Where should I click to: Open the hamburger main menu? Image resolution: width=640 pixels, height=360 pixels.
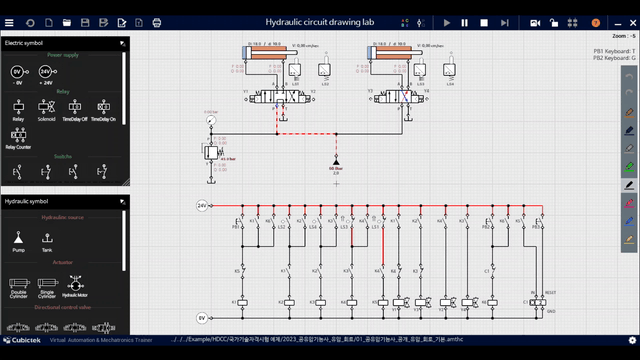9,23
